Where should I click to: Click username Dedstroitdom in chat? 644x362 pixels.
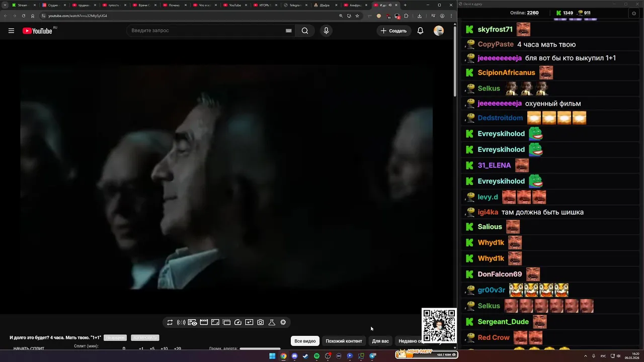point(500,118)
